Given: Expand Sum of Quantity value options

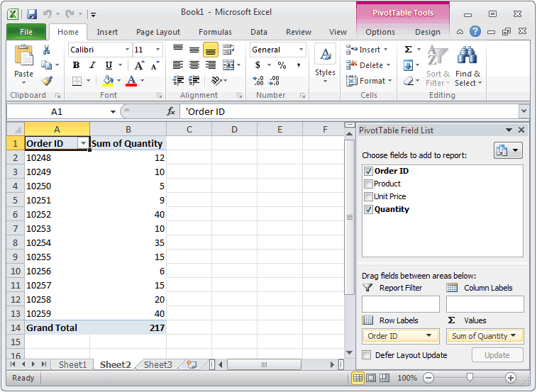Looking at the screenshot, I should (x=513, y=335).
